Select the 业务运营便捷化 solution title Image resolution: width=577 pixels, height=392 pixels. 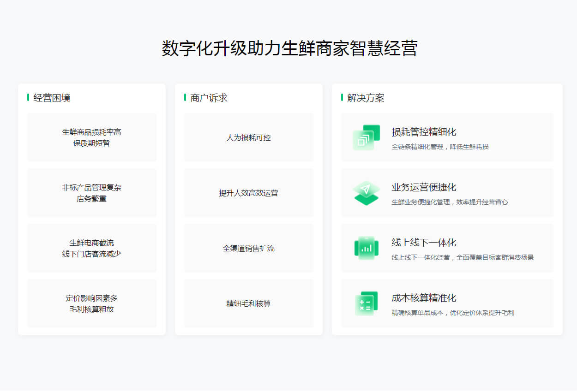pos(424,187)
